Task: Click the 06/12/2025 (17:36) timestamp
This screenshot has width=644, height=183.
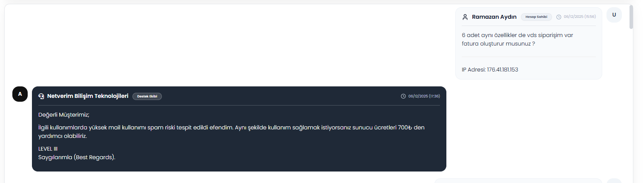Action: 424,96
